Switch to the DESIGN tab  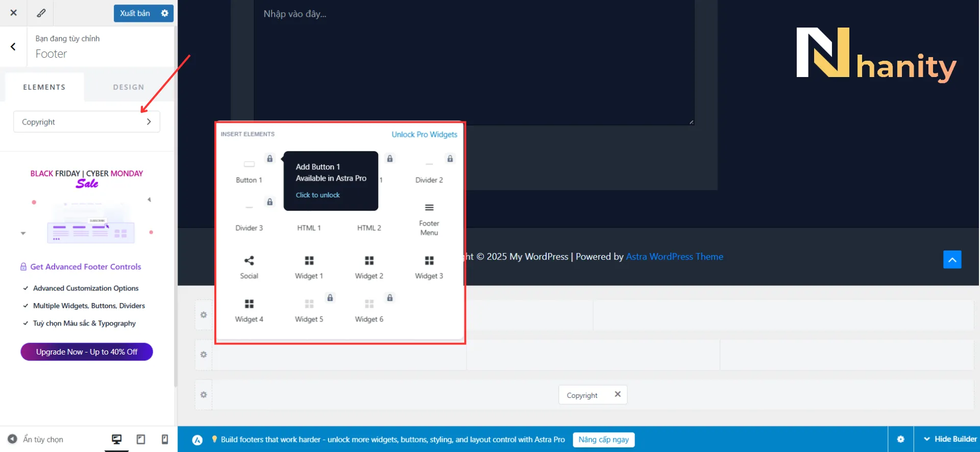pos(129,87)
